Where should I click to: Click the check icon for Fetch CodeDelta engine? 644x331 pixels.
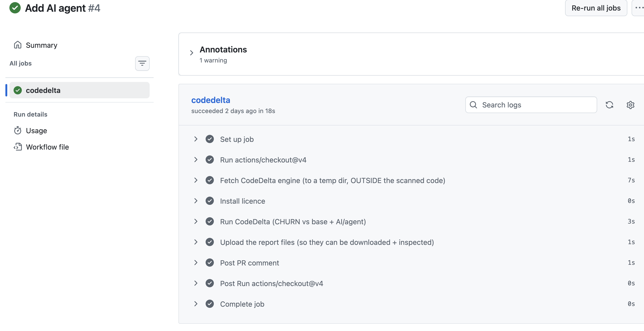210,180
